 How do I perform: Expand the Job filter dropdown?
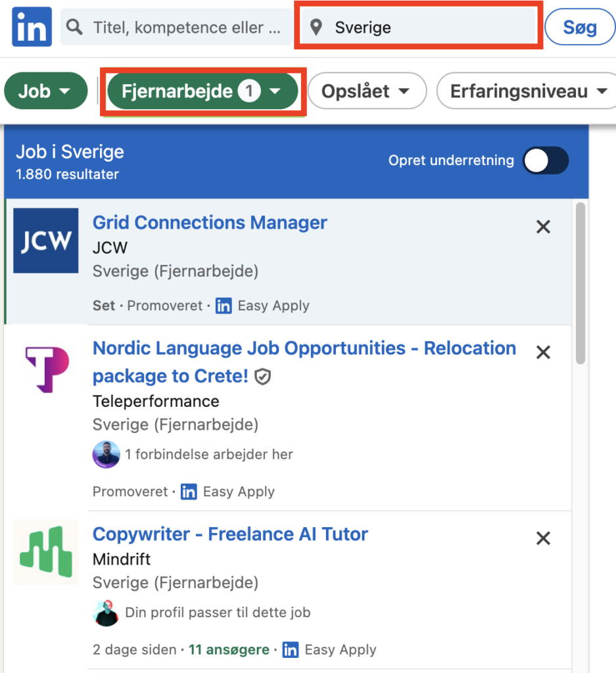45,91
